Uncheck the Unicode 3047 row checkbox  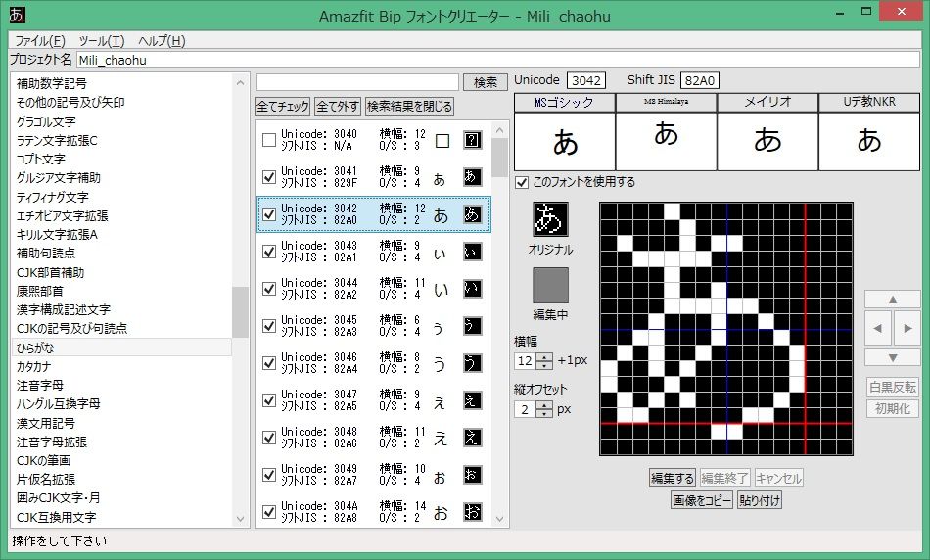tap(268, 400)
